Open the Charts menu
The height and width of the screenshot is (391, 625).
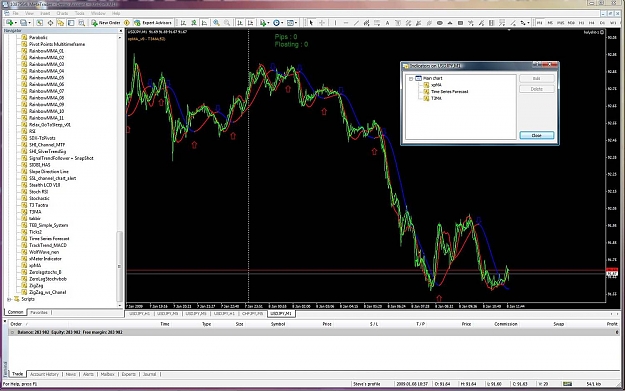(x=62, y=13)
